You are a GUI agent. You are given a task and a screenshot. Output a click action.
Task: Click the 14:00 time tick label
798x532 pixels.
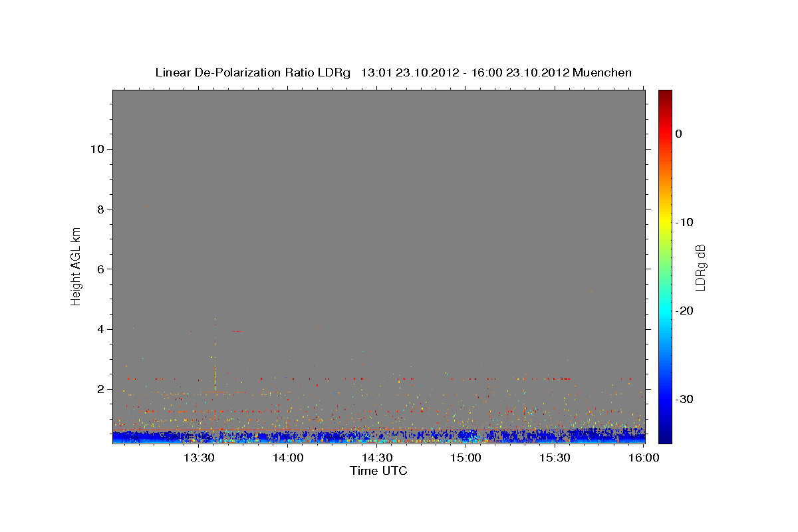point(288,458)
